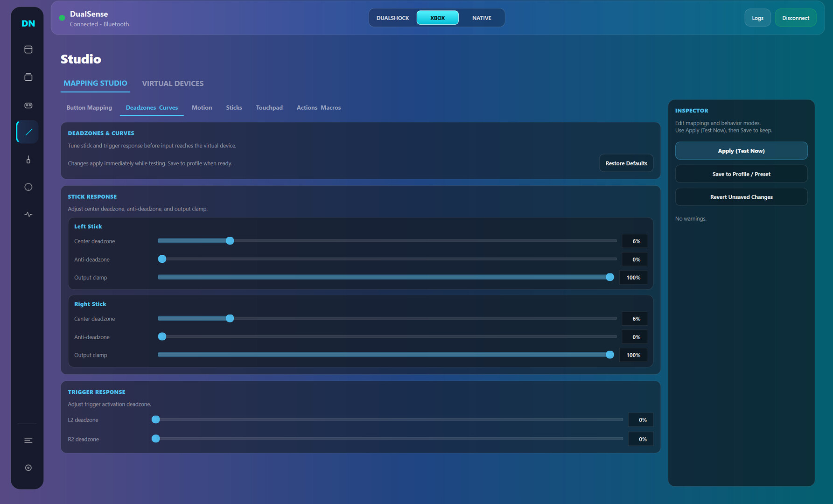Open the Actions Macros sub-tab
This screenshot has width=833, height=504.
click(319, 108)
